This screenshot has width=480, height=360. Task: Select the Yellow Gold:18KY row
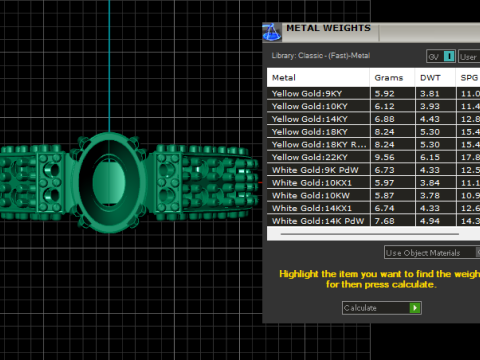373,132
